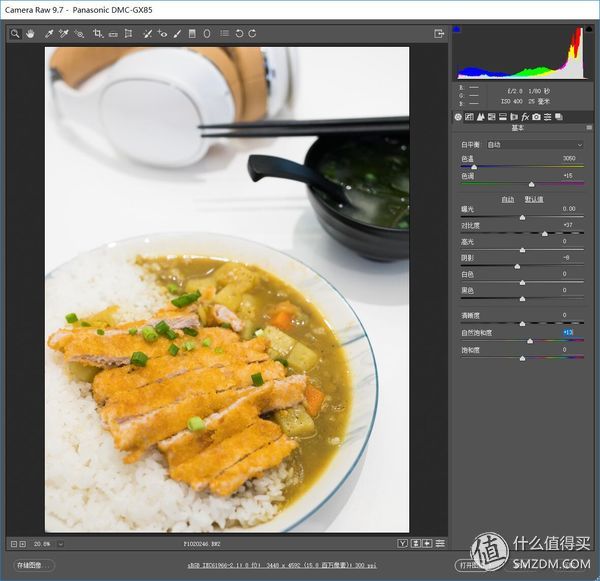The width and height of the screenshot is (600, 581).
Task: Open the zoom level dropdown arrow
Action: point(61,543)
